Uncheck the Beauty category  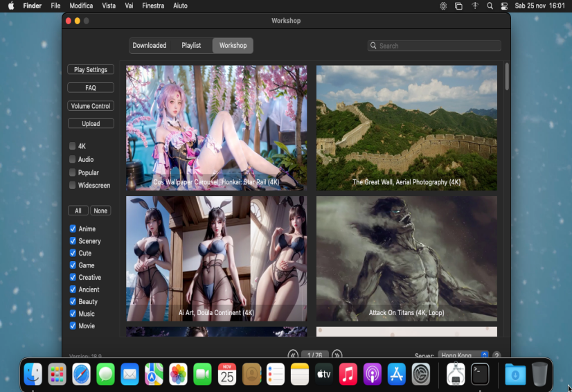pyautogui.click(x=73, y=301)
